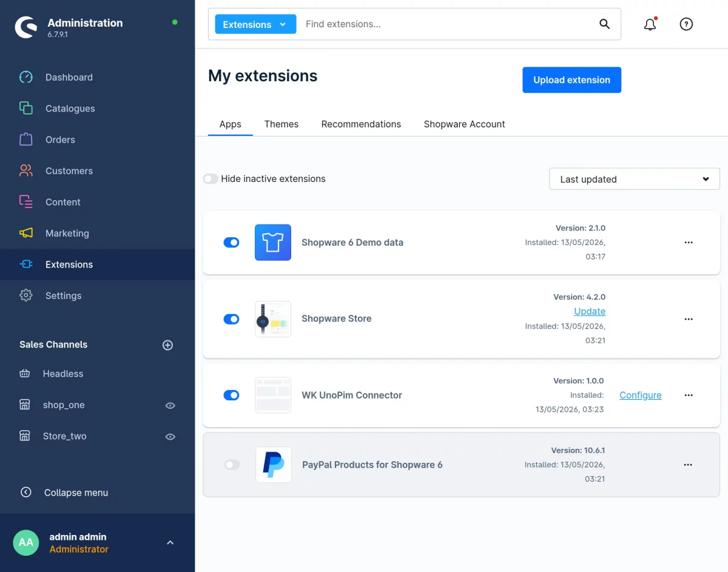Open options menu for Shopware Store
The width and height of the screenshot is (728, 572).
tap(689, 319)
